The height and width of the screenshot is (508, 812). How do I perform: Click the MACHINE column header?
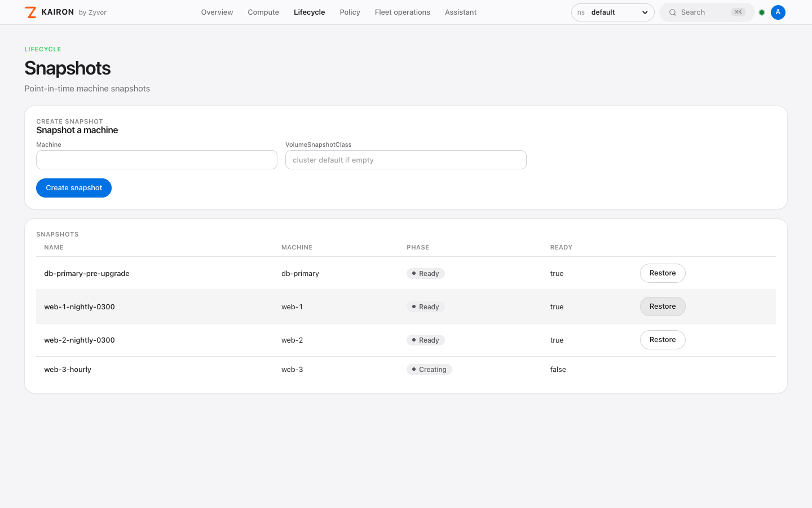pos(297,247)
